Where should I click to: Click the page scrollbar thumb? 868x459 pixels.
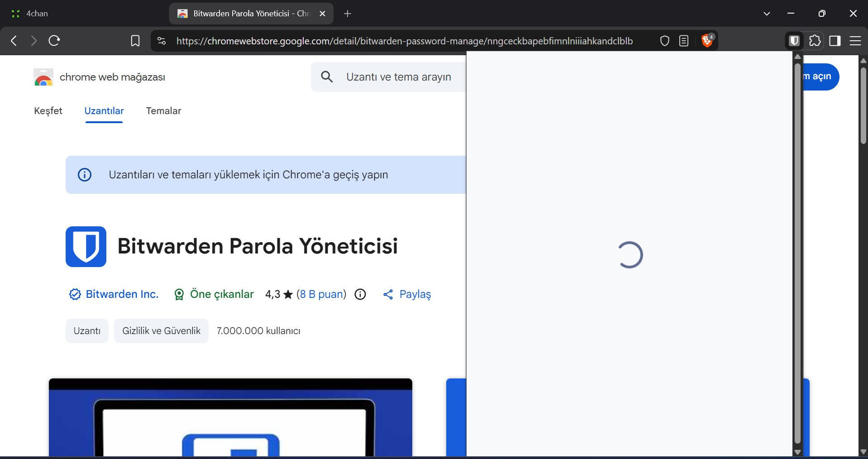pyautogui.click(x=863, y=105)
